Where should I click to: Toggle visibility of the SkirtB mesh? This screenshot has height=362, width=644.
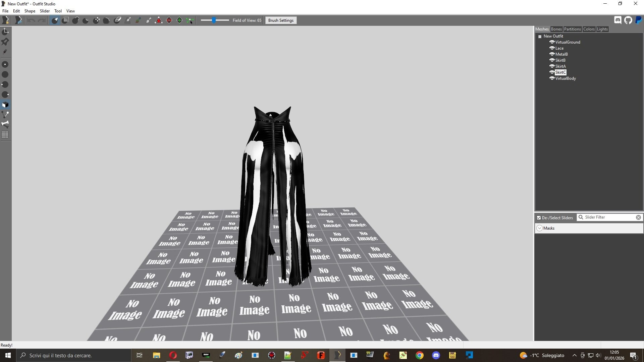click(x=552, y=60)
